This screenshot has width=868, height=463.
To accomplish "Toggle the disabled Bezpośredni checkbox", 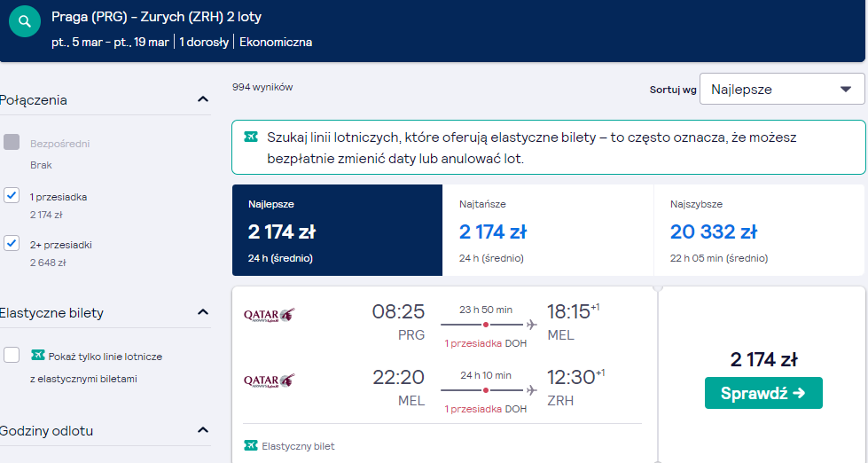I will [12, 142].
